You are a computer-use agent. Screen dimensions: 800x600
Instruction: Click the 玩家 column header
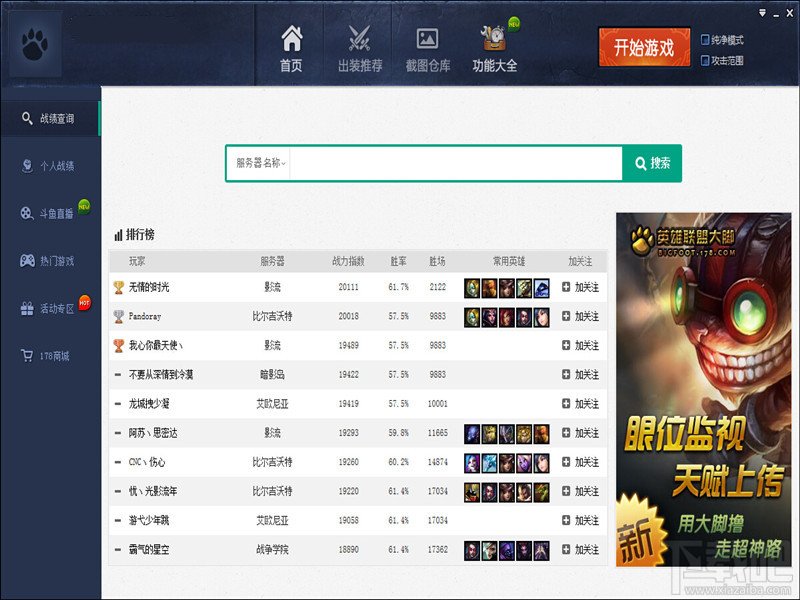point(137,261)
